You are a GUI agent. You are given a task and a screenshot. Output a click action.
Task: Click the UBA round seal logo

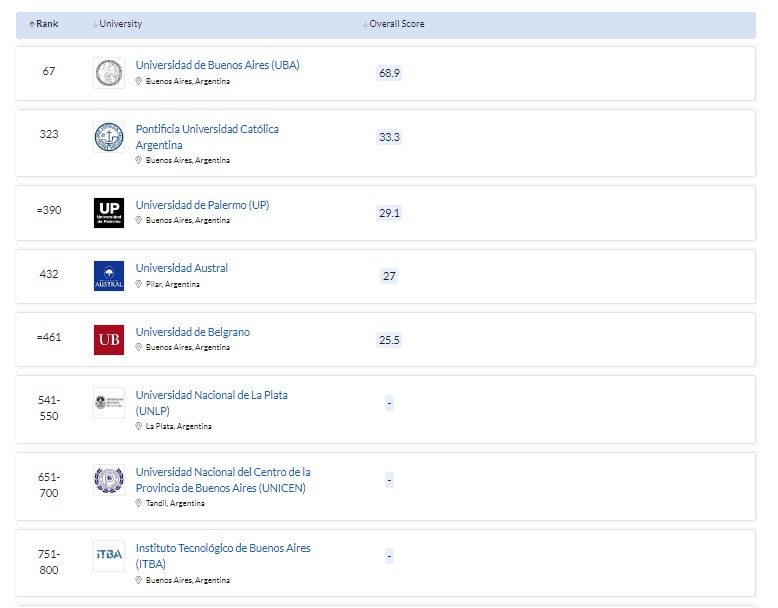click(x=109, y=73)
